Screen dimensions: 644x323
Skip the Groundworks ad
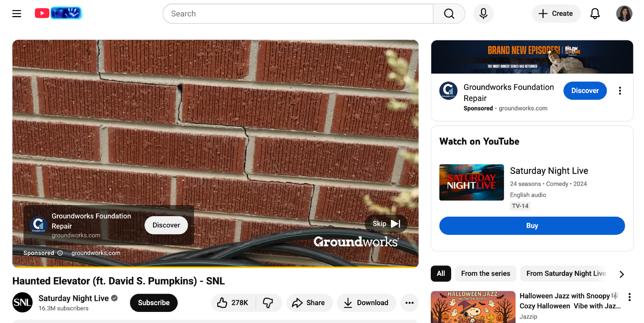pos(386,224)
